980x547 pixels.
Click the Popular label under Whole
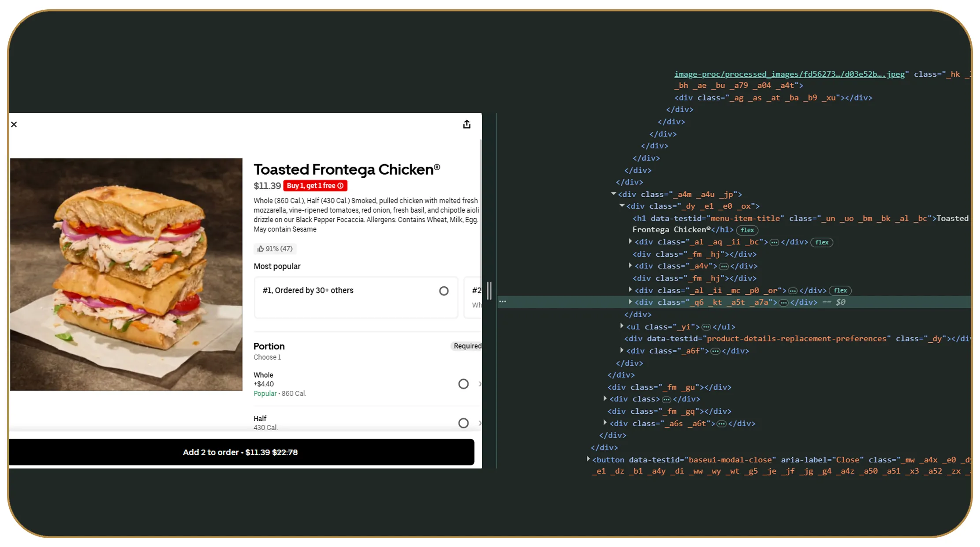(265, 393)
